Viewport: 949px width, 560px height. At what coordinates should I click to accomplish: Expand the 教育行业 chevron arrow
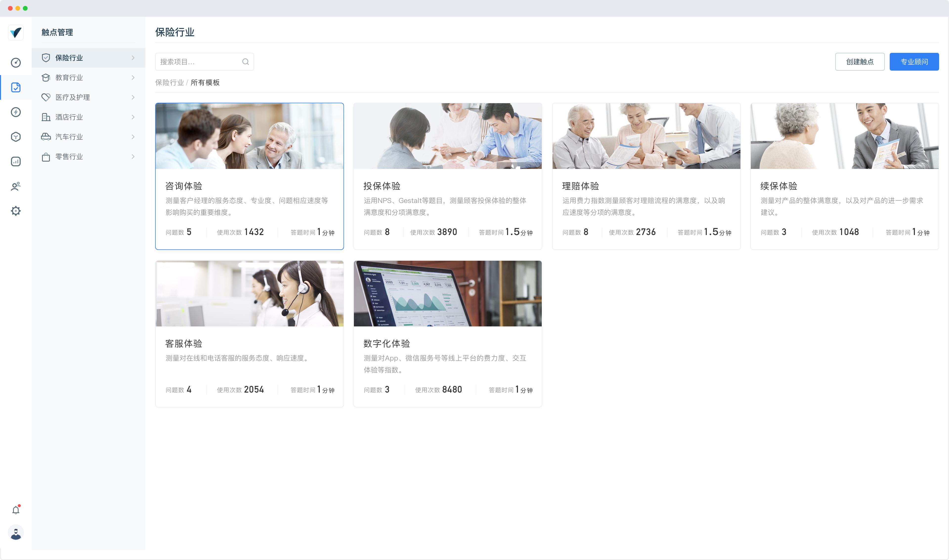click(x=133, y=78)
